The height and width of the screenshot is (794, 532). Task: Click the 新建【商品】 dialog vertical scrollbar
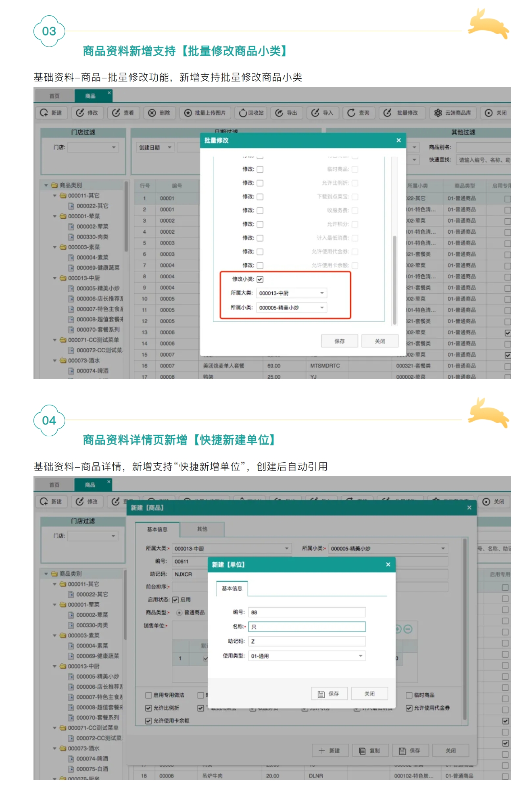coord(465,629)
